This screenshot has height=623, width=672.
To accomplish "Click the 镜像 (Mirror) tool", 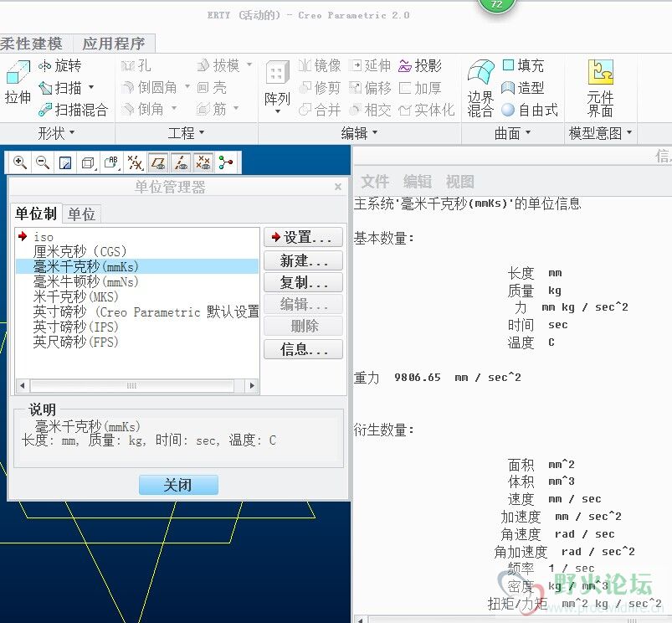I will coord(320,65).
